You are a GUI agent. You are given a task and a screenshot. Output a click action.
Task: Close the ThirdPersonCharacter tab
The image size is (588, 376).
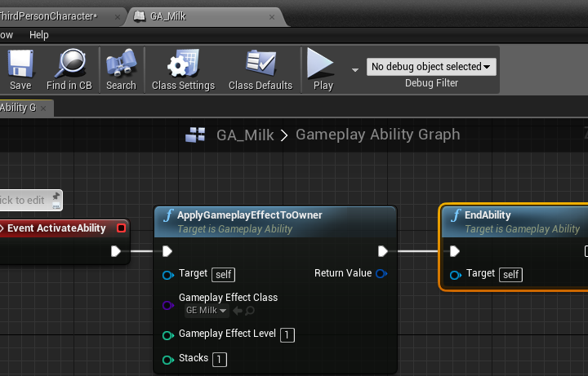coord(118,17)
